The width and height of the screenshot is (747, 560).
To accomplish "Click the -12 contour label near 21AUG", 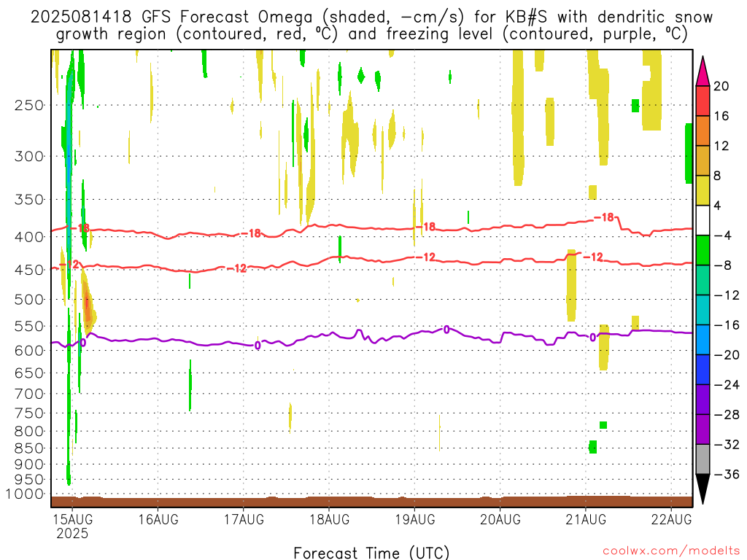I will pyautogui.click(x=594, y=257).
